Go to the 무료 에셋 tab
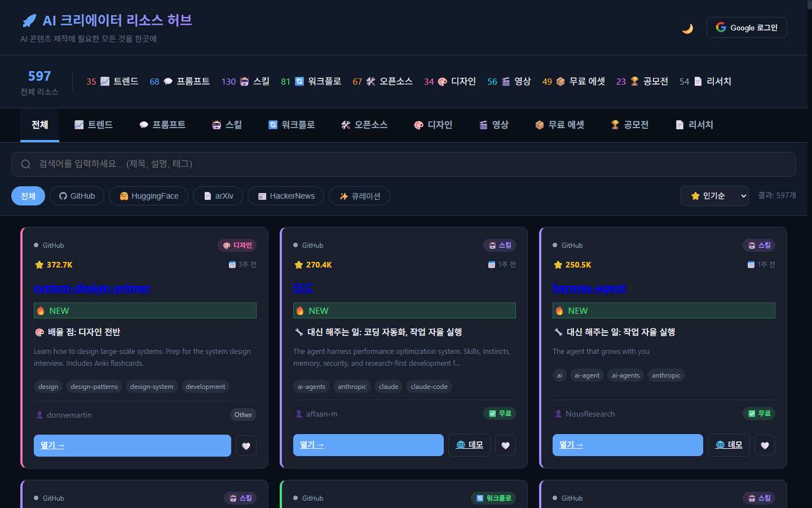812x508 pixels. coord(559,125)
